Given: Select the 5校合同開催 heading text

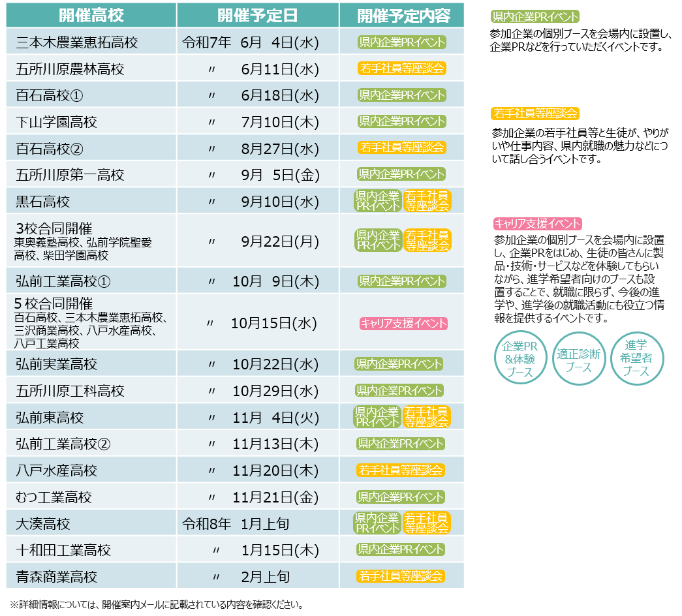Looking at the screenshot, I should [53, 303].
